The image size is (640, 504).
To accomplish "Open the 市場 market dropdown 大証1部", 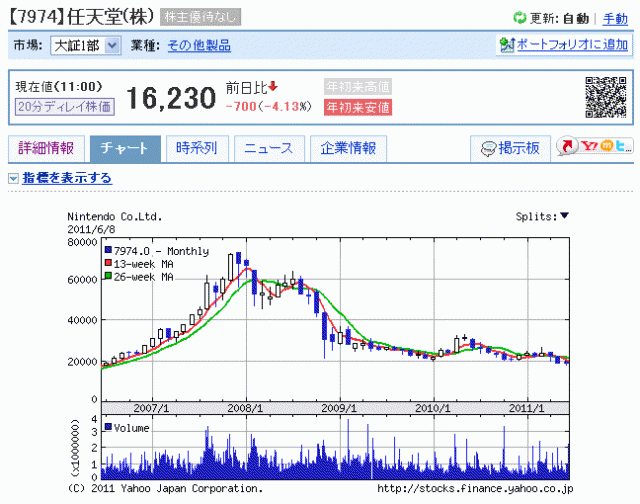I will (x=86, y=45).
